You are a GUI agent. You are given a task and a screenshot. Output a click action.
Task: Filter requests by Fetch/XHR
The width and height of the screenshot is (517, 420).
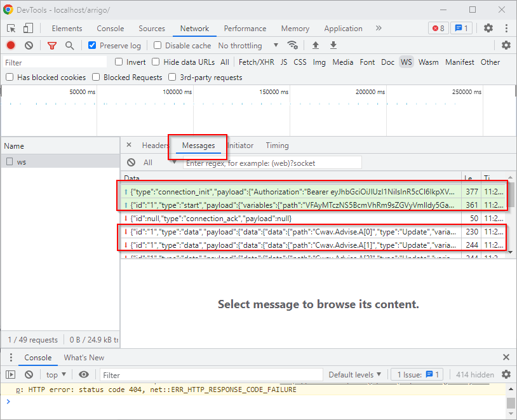tap(256, 62)
